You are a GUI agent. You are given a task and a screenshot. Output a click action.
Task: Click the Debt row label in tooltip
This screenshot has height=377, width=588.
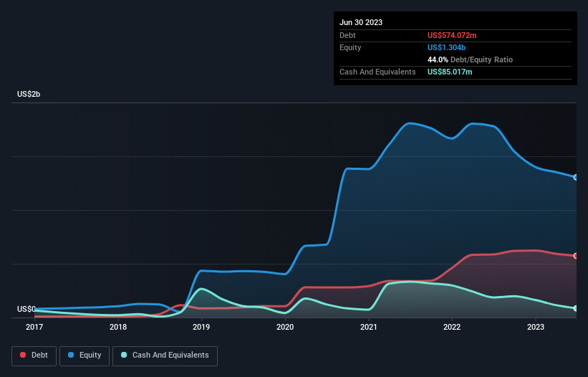pos(347,35)
